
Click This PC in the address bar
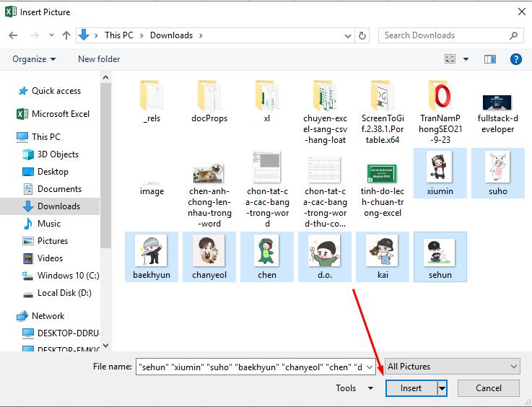(119, 35)
